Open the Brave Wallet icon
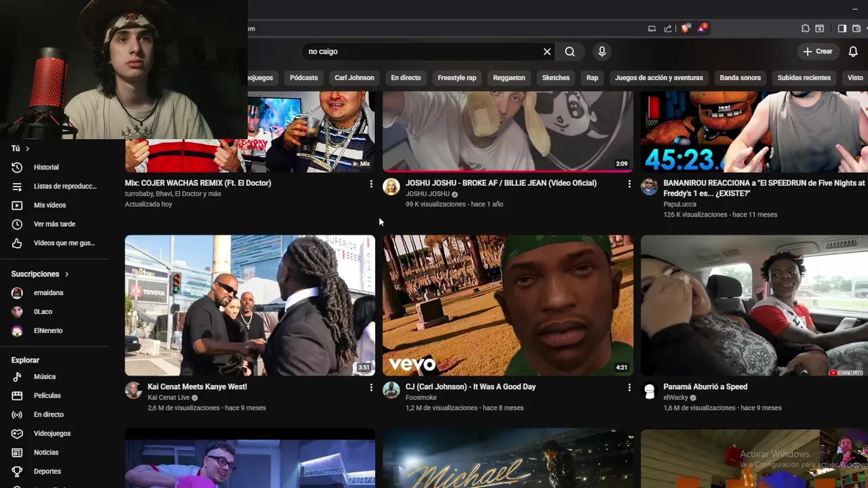 [857, 28]
